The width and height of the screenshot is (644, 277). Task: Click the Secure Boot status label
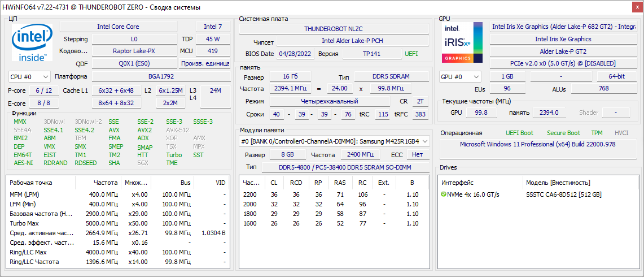(x=563, y=133)
